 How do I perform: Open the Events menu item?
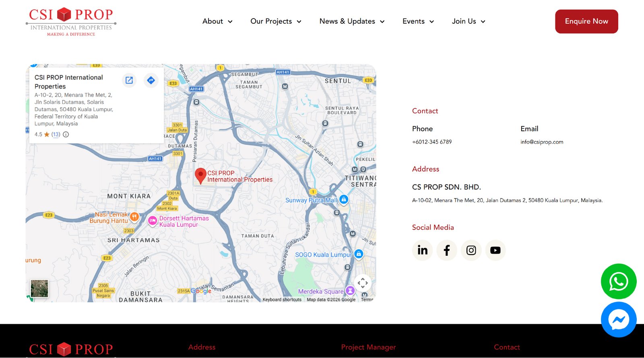pyautogui.click(x=418, y=21)
